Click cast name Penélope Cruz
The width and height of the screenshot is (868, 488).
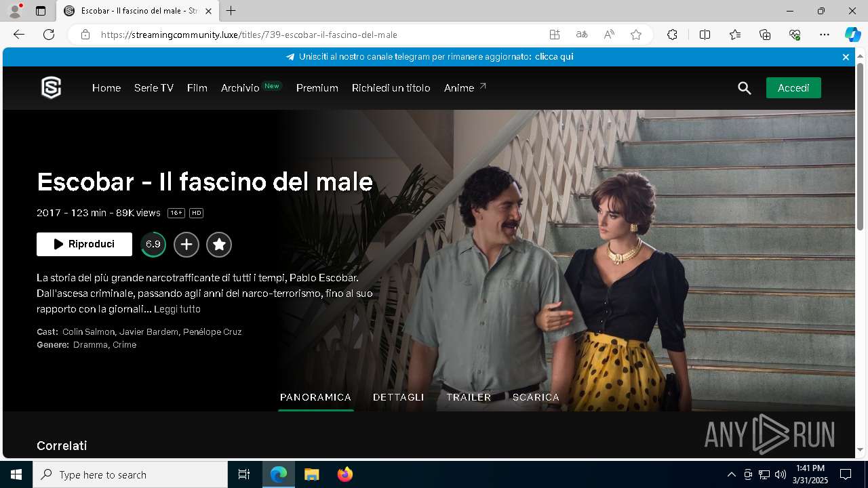(212, 332)
